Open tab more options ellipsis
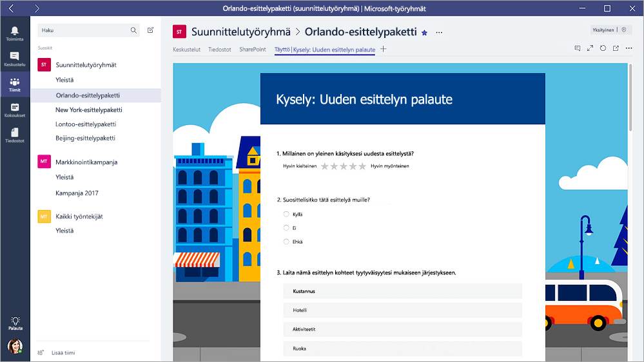Image resolution: width=644 pixels, height=362 pixels. [629, 48]
